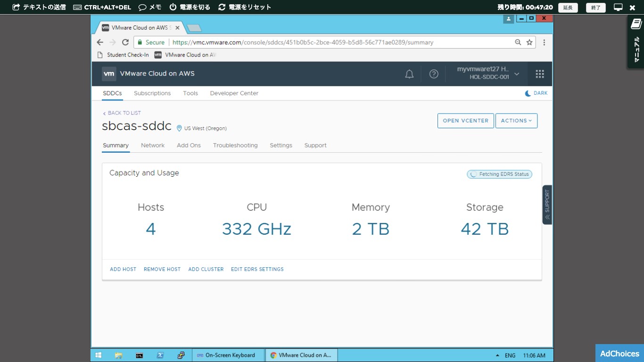Go back in Chrome with arrow
Screen dimensions: 644x362
coord(100,42)
